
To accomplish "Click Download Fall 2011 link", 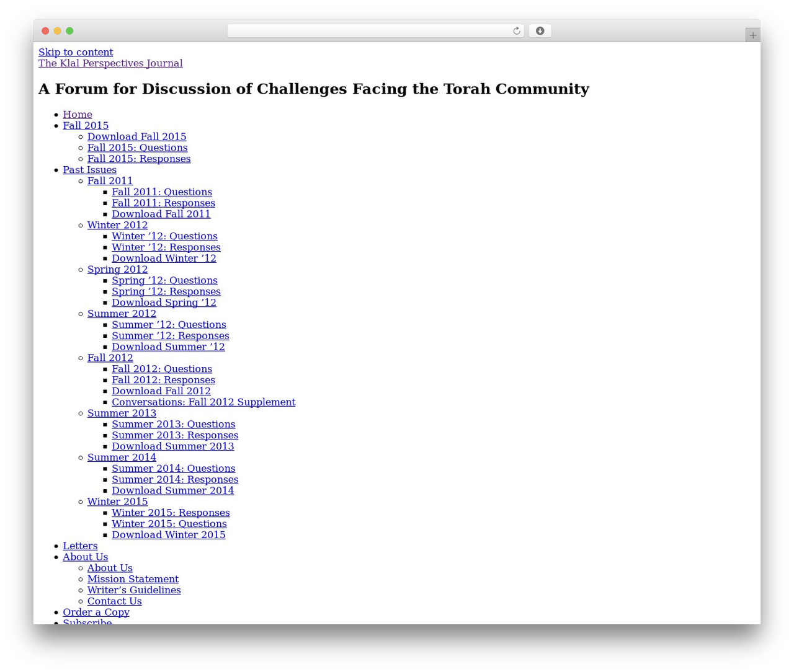I will (161, 214).
